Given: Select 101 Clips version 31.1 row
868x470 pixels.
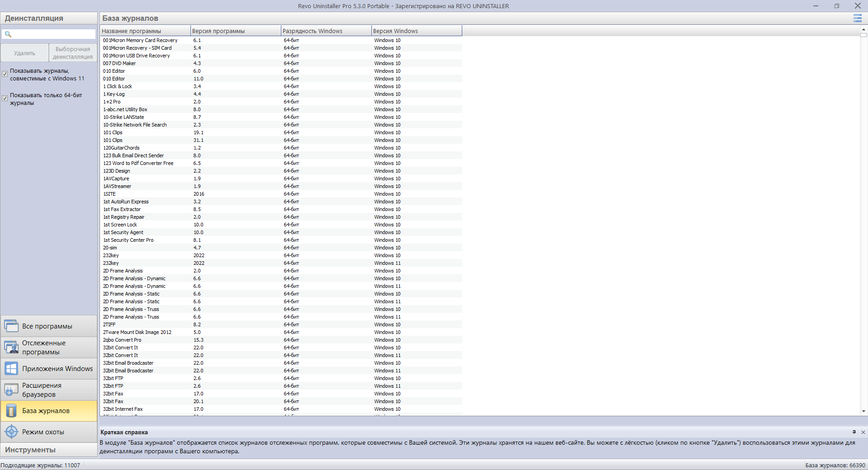Looking at the screenshot, I should (281, 140).
